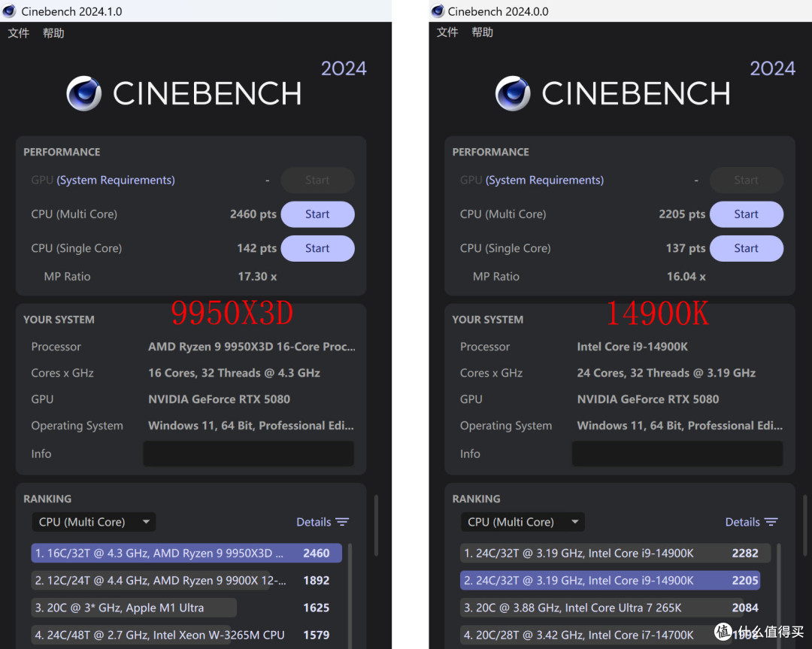Select ranking row Apple M1 Ultra 1625
812x649 pixels.
tap(186, 608)
